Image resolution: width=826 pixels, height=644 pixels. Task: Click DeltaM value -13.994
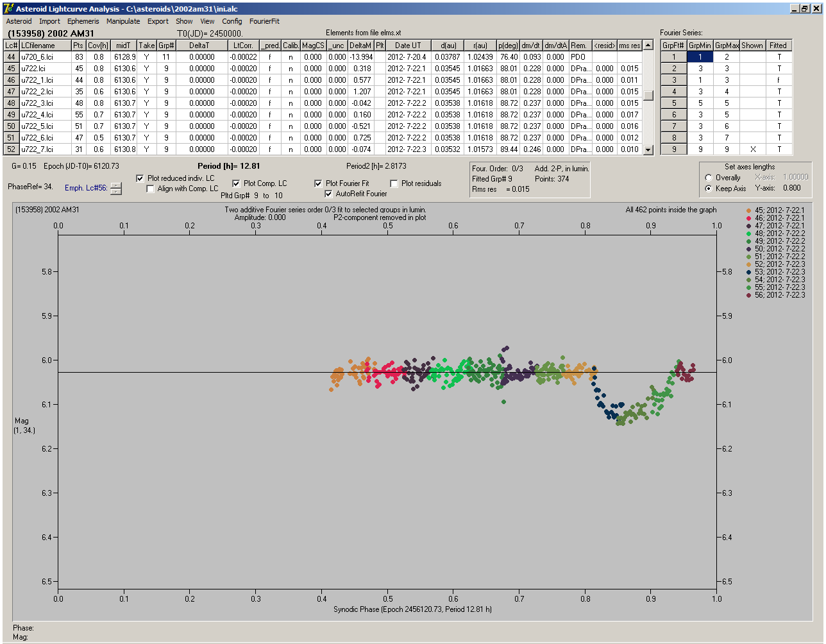click(x=360, y=57)
